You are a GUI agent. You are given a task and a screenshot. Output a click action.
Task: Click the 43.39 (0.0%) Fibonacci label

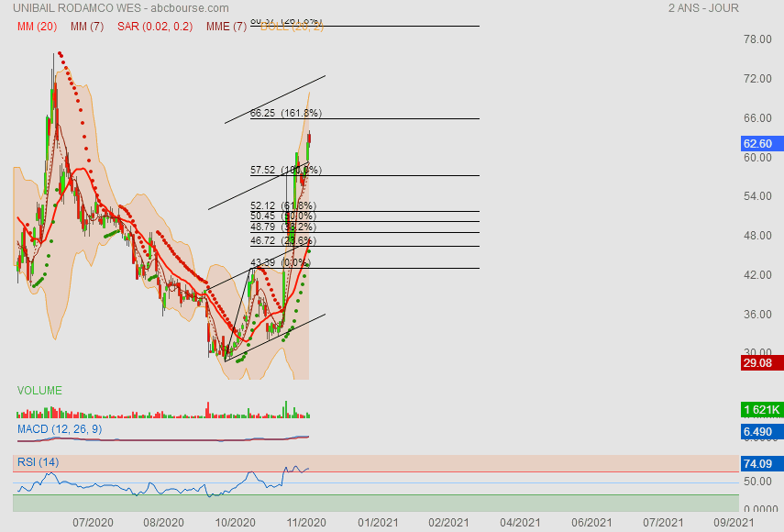point(281,262)
